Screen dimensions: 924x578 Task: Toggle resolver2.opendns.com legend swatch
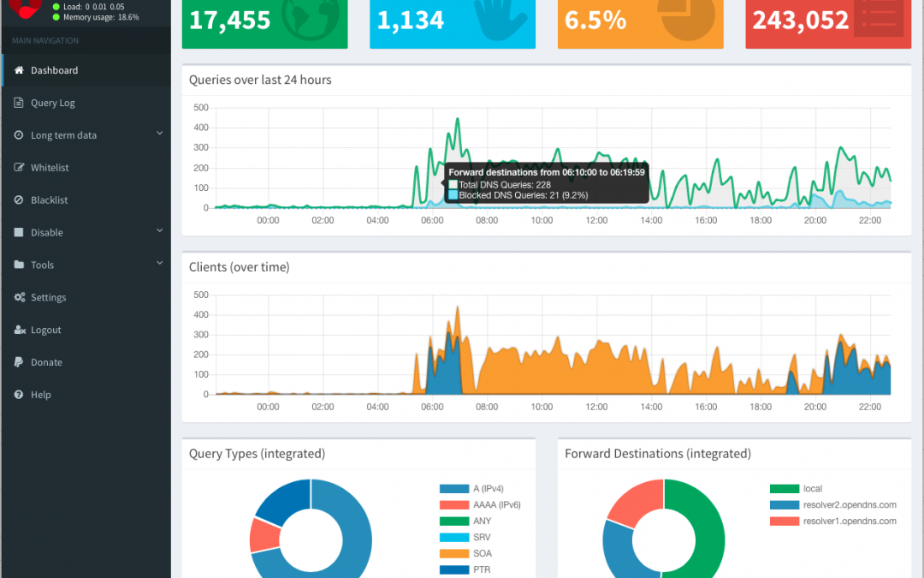785,505
